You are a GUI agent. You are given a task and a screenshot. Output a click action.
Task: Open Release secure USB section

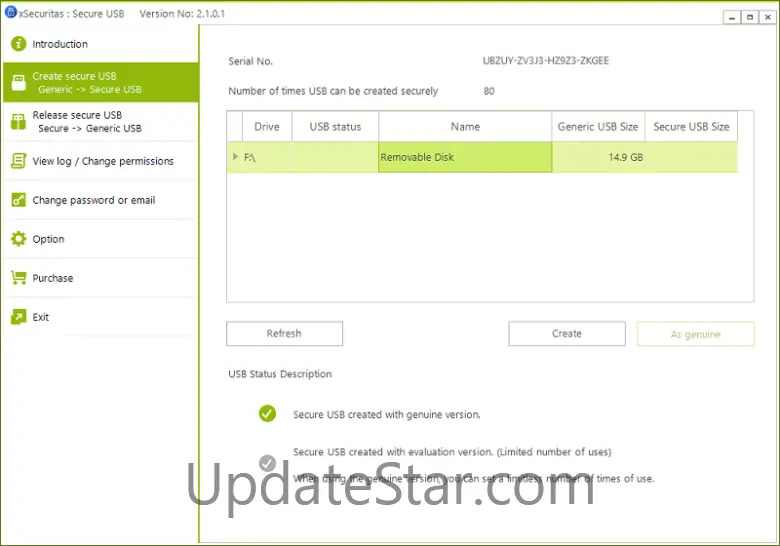pos(100,121)
